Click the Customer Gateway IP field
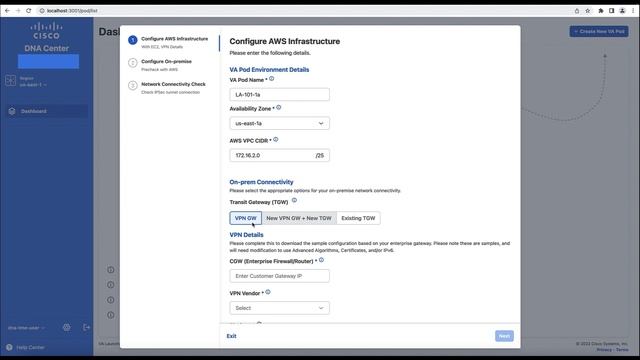This screenshot has width=640, height=360. pyautogui.click(x=280, y=276)
